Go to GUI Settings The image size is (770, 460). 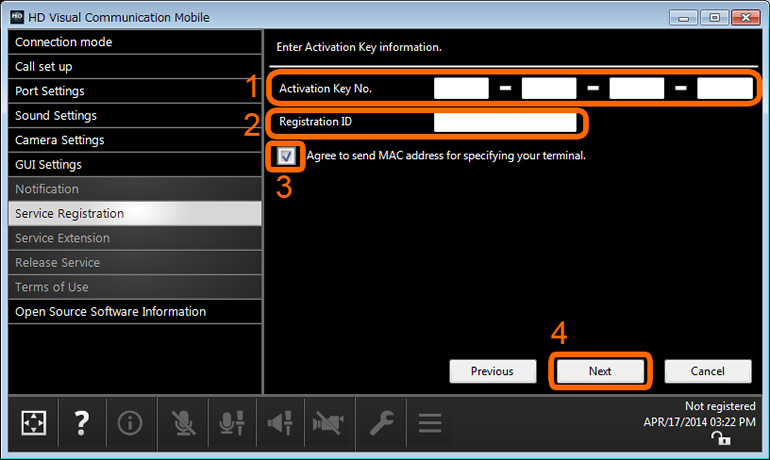[x=135, y=165]
